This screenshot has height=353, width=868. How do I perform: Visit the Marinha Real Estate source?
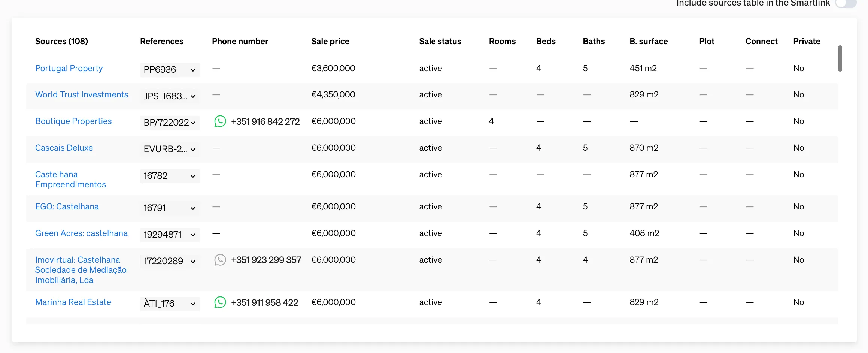(73, 302)
